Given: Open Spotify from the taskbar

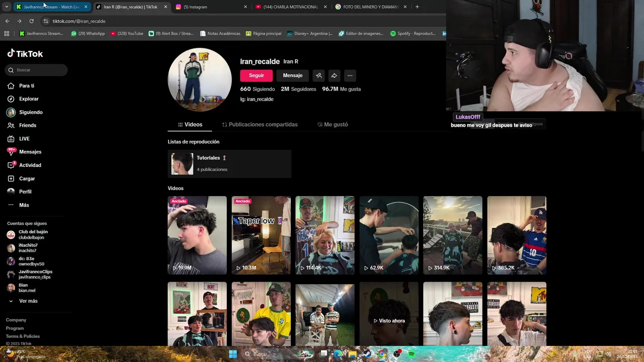Looking at the screenshot, I should coord(412,354).
